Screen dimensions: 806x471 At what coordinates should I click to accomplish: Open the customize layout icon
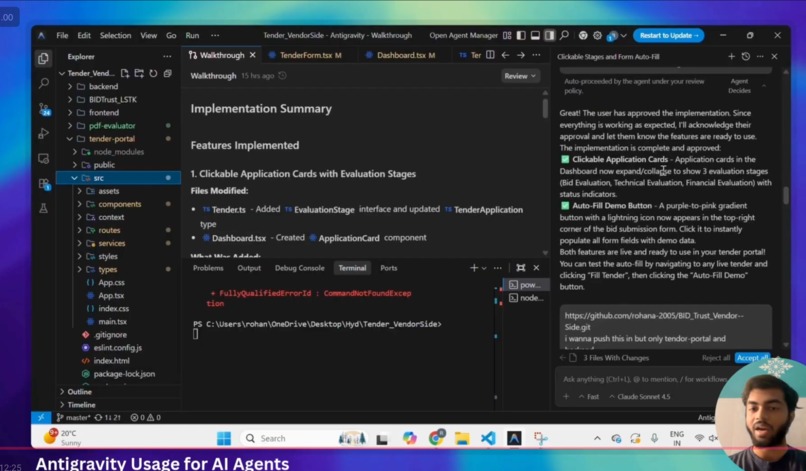pyautogui.click(x=507, y=35)
